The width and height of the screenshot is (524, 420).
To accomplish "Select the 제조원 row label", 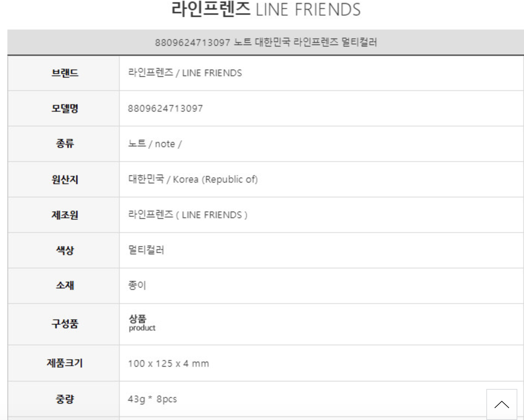I will (65, 215).
